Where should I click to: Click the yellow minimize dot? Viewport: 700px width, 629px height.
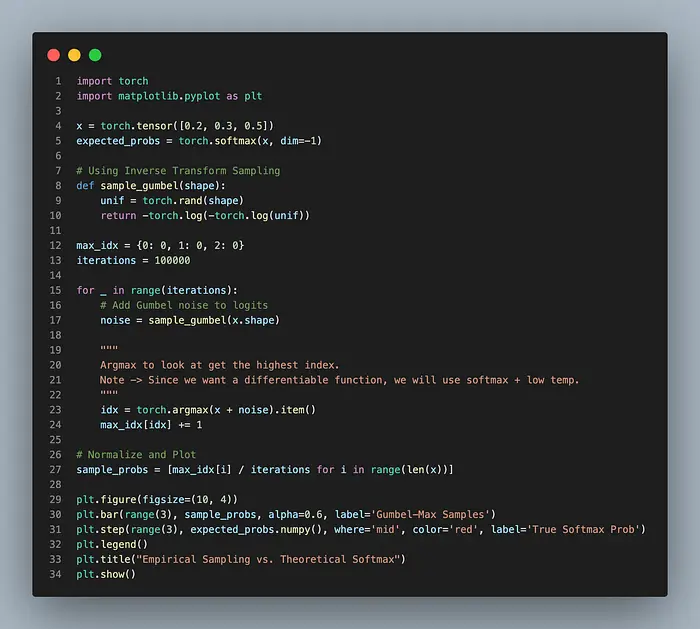[x=74, y=55]
